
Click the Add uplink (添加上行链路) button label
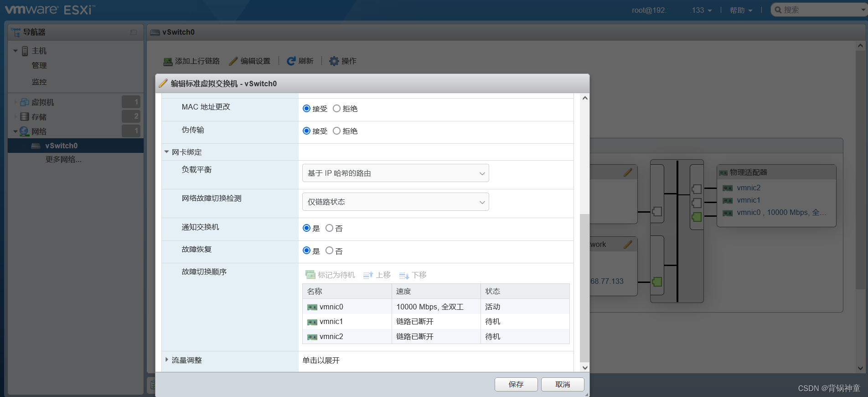click(197, 61)
